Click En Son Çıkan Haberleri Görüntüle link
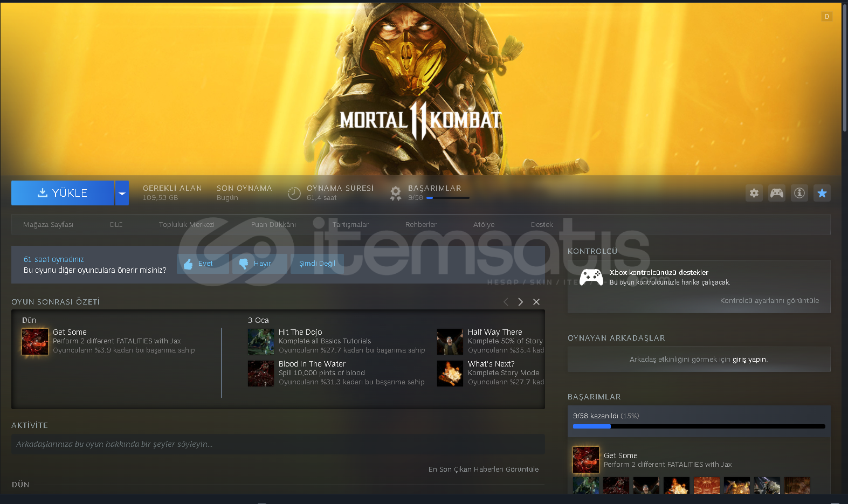 [484, 469]
